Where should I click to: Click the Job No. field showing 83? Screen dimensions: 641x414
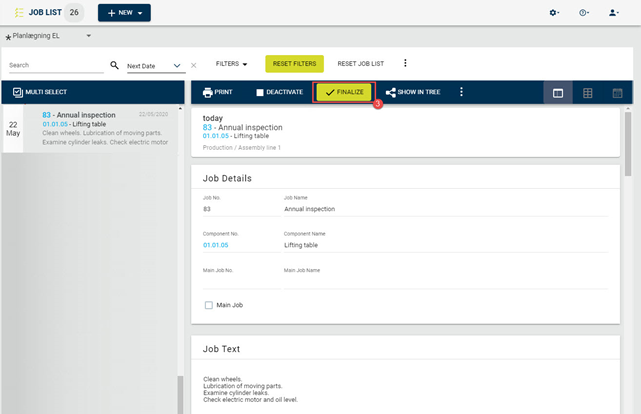click(241, 209)
